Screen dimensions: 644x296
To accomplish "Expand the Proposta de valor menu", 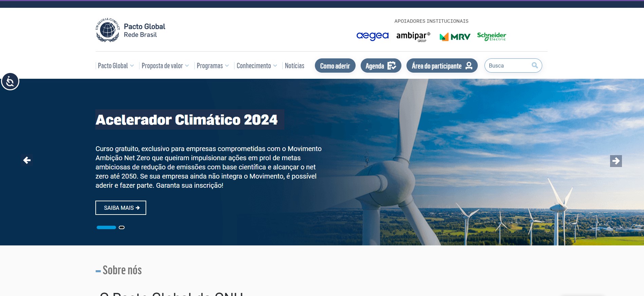I will (165, 66).
